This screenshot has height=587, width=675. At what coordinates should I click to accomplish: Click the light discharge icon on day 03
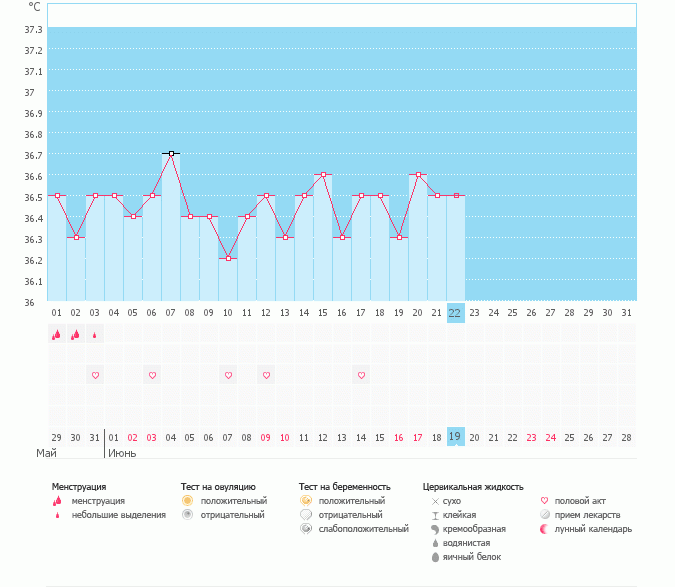coord(95,335)
